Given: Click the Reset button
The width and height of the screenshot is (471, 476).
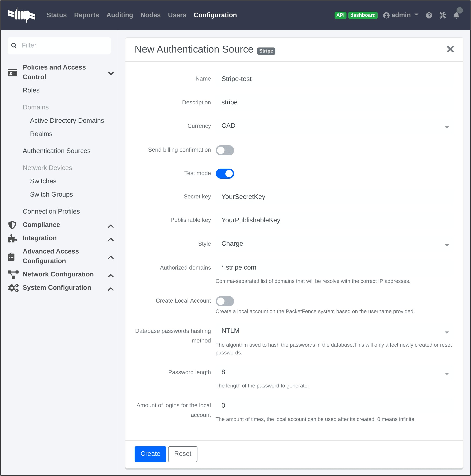Looking at the screenshot, I should coord(183,454).
